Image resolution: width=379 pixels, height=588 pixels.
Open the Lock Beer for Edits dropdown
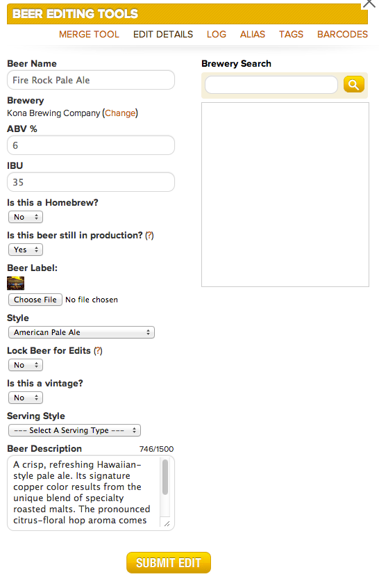(26, 365)
